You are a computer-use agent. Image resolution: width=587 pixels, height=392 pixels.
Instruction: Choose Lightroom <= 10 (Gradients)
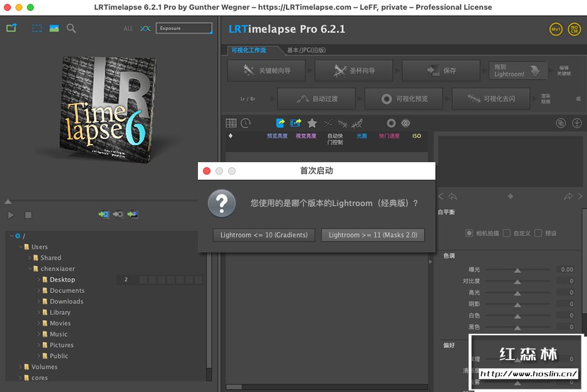pyautogui.click(x=264, y=235)
